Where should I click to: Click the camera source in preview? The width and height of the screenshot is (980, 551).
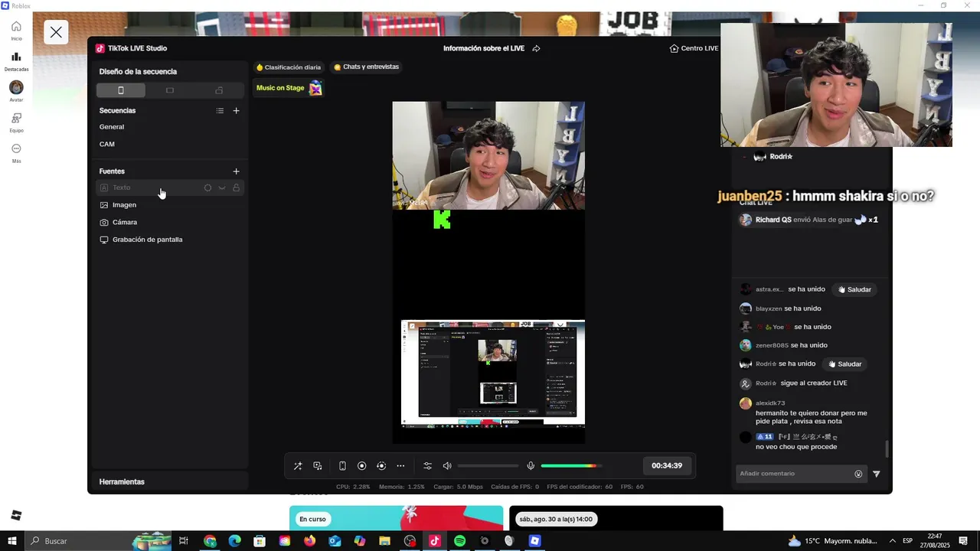[488, 155]
